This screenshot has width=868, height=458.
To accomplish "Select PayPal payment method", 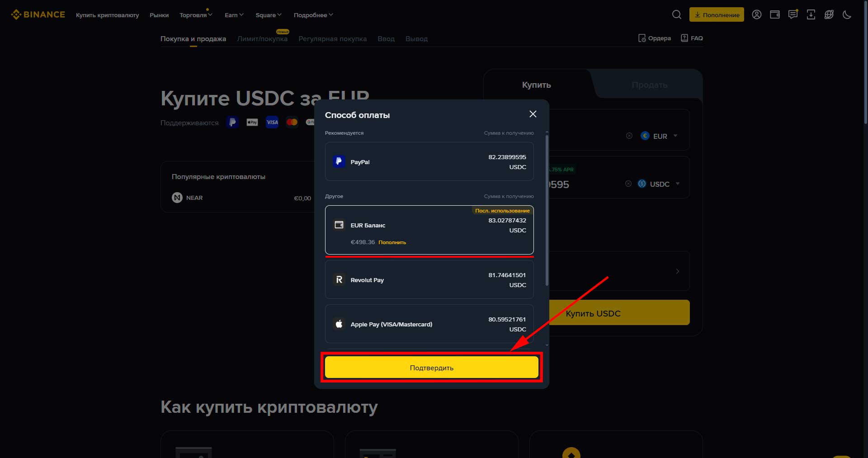I will point(429,161).
